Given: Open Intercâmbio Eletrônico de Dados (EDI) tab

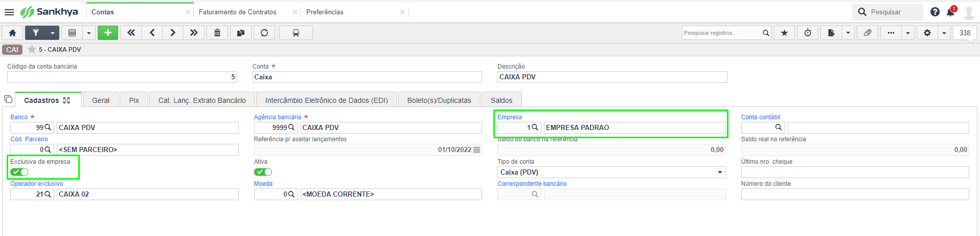Looking at the screenshot, I should 326,100.
